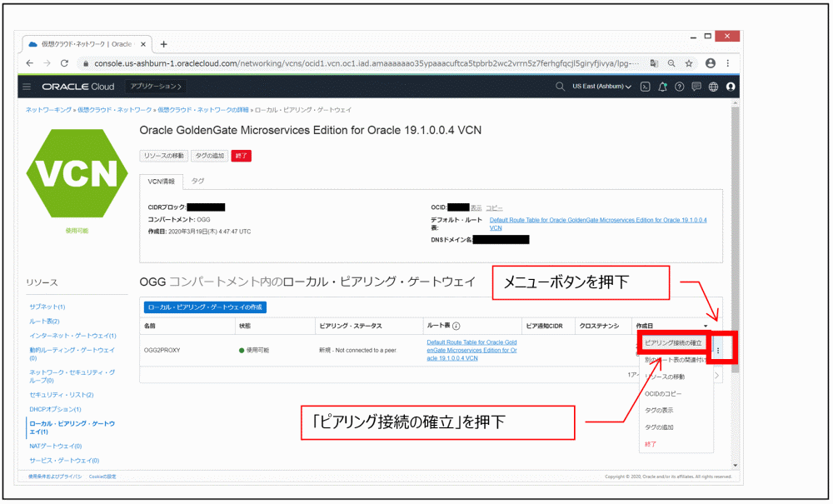Viewport: 833px width, 504px height.
Task: Select ピアリング接続の確立 from the context menu
Action: click(673, 343)
